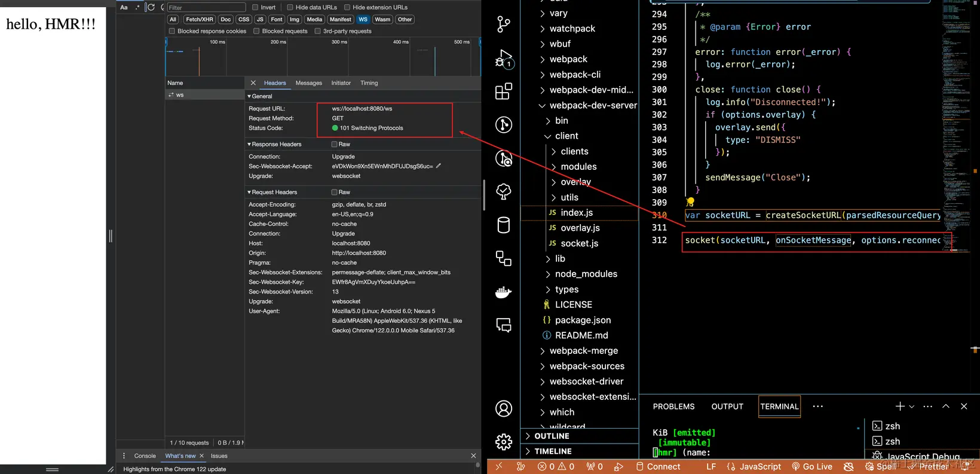Expand the OUTLINE section

point(552,436)
